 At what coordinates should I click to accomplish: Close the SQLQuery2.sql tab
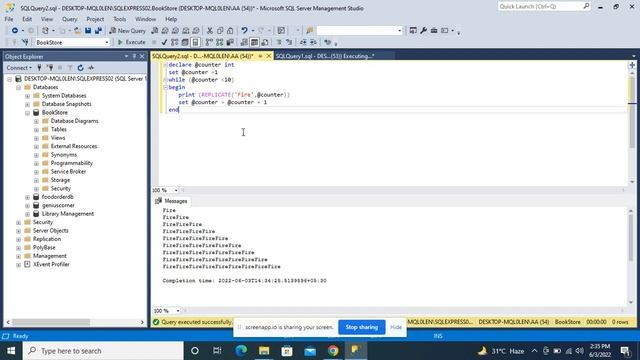(x=269, y=56)
